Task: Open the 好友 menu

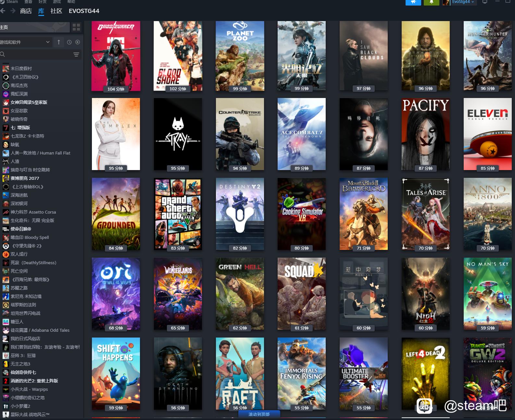Action: [x=43, y=2]
